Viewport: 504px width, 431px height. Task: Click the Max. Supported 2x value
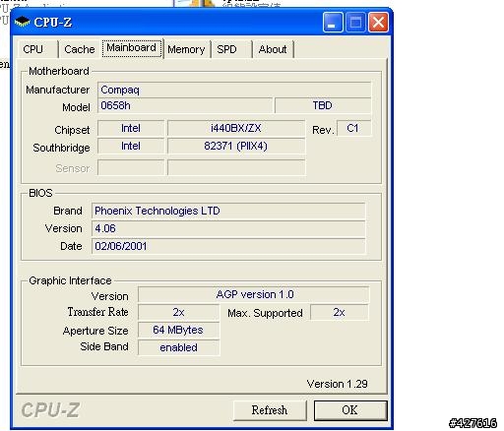coord(340,312)
